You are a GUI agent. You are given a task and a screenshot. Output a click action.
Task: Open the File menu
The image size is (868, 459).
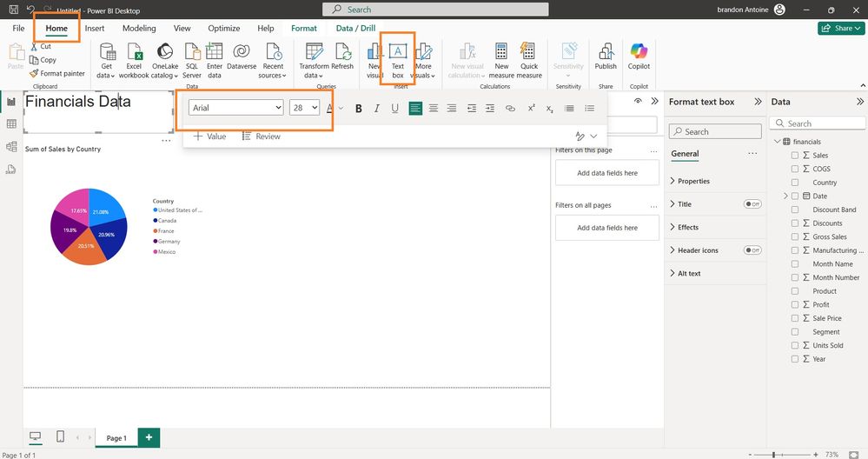click(18, 28)
